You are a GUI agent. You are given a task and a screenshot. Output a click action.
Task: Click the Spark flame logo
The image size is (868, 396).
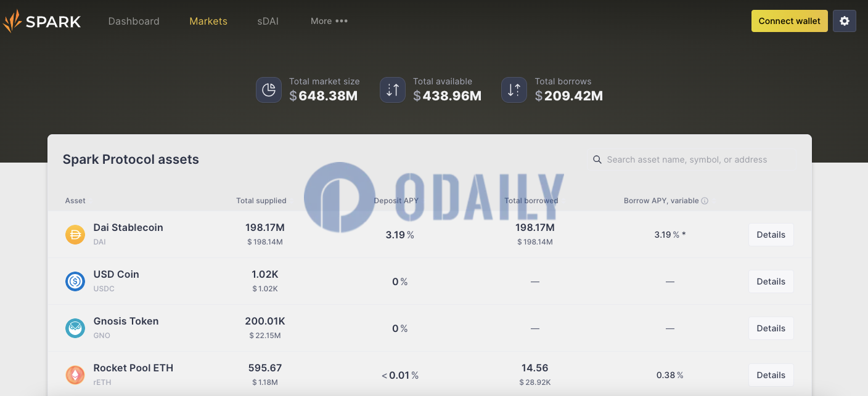[12, 21]
